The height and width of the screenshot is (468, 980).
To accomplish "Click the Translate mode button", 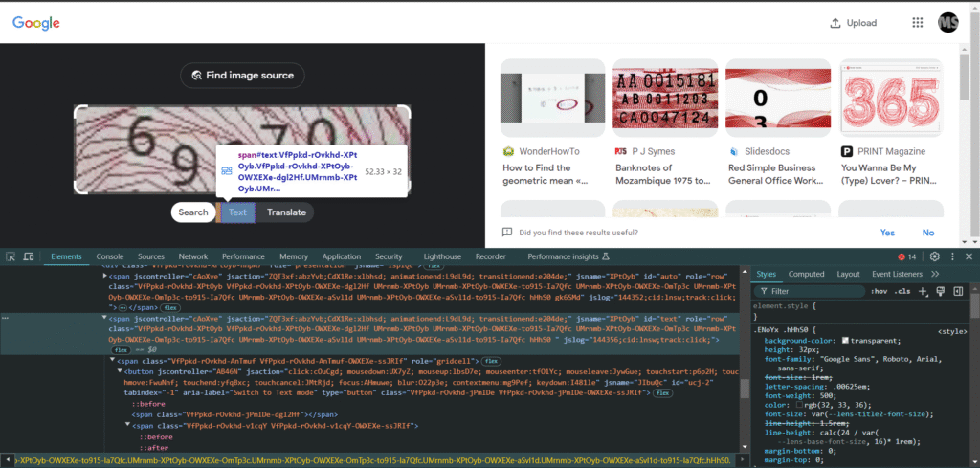I will [286, 212].
